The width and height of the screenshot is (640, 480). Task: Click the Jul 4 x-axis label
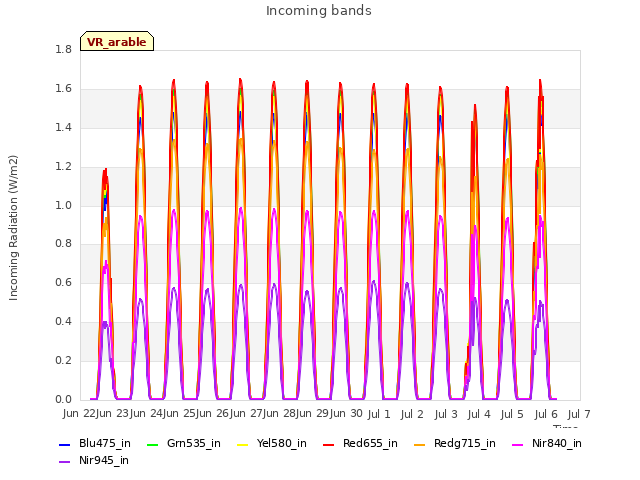(479, 414)
